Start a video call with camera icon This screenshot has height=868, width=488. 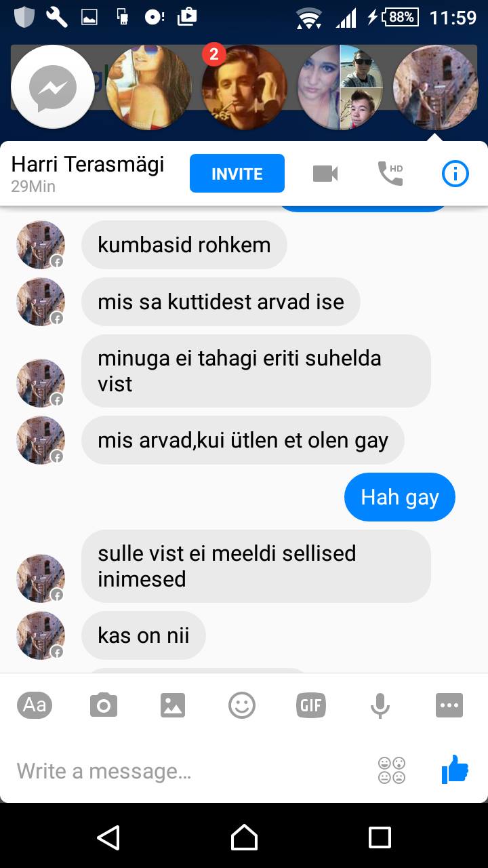(x=325, y=174)
